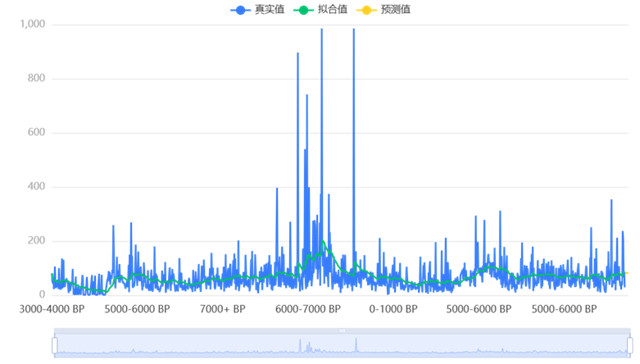Click the 200 y-axis label

point(36,241)
